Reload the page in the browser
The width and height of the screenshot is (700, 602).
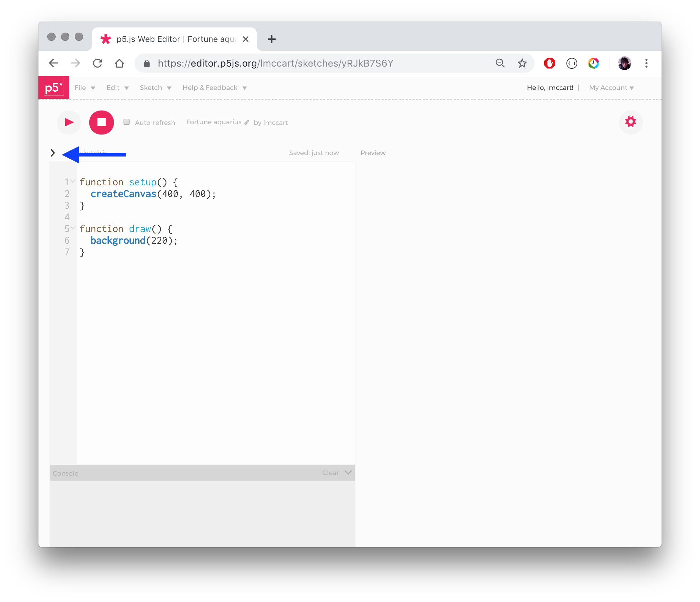98,63
